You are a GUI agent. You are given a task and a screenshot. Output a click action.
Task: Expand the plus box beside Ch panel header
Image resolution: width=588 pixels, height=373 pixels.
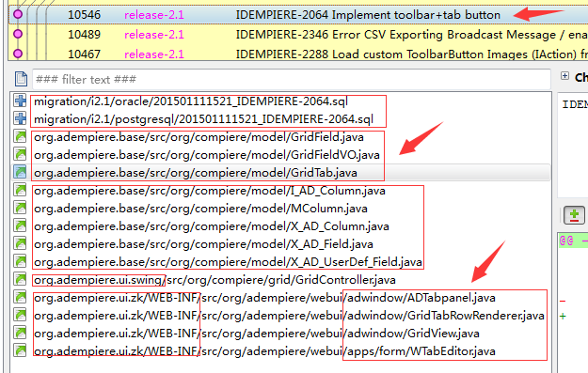tap(564, 76)
